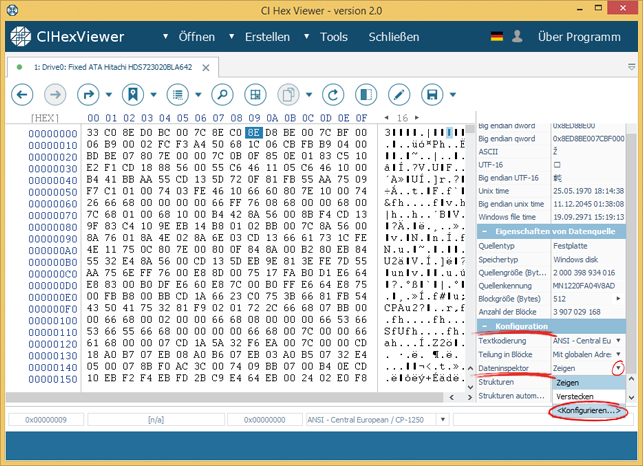Open dropdown arrow next to bookmark icon

point(153,95)
